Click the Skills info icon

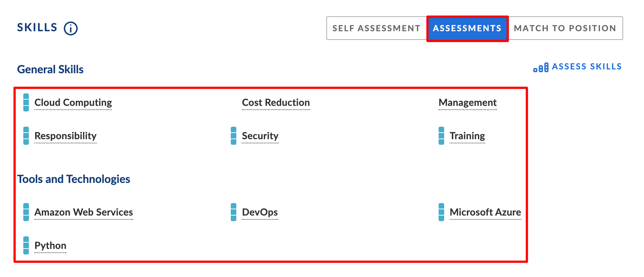click(71, 28)
